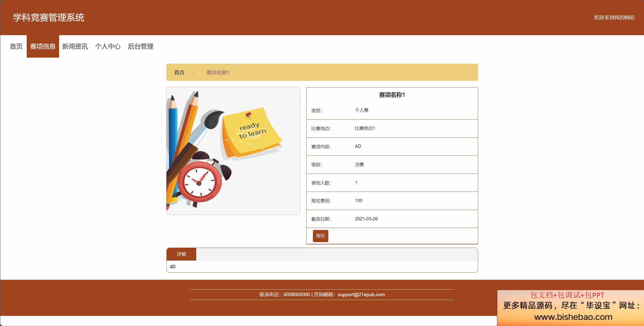The width and height of the screenshot is (644, 326).
Task: Navigate to 后台管理 in the top menu
Action: click(140, 46)
